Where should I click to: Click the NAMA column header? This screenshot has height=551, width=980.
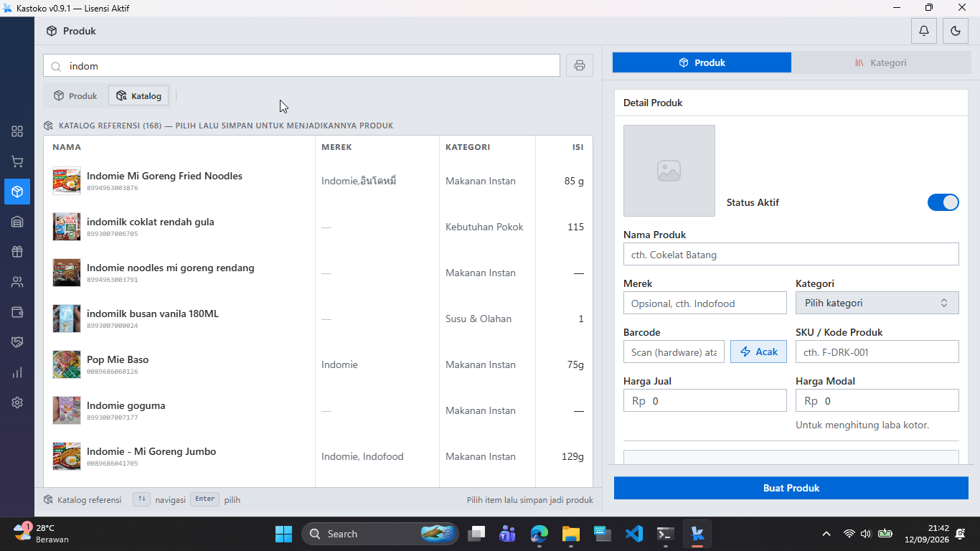pos(67,147)
